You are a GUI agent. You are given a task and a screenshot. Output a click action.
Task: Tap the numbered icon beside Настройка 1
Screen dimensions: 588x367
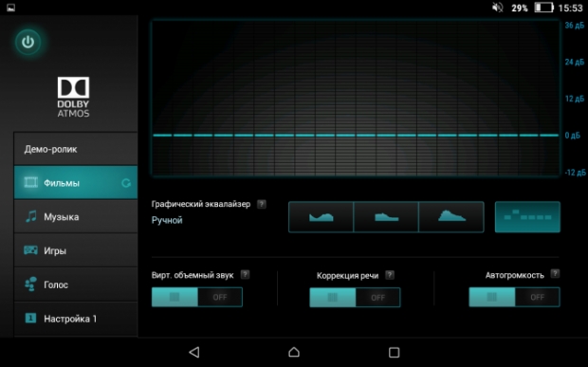[x=30, y=319]
